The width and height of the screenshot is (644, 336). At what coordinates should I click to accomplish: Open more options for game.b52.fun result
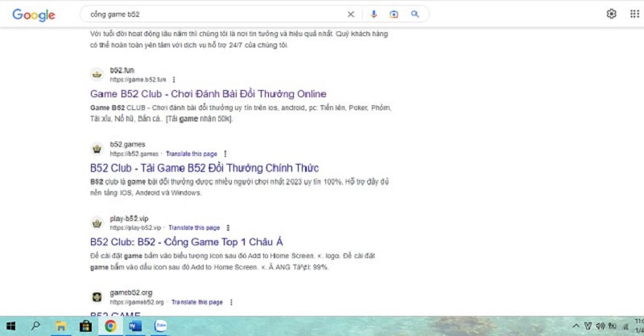[x=173, y=80]
